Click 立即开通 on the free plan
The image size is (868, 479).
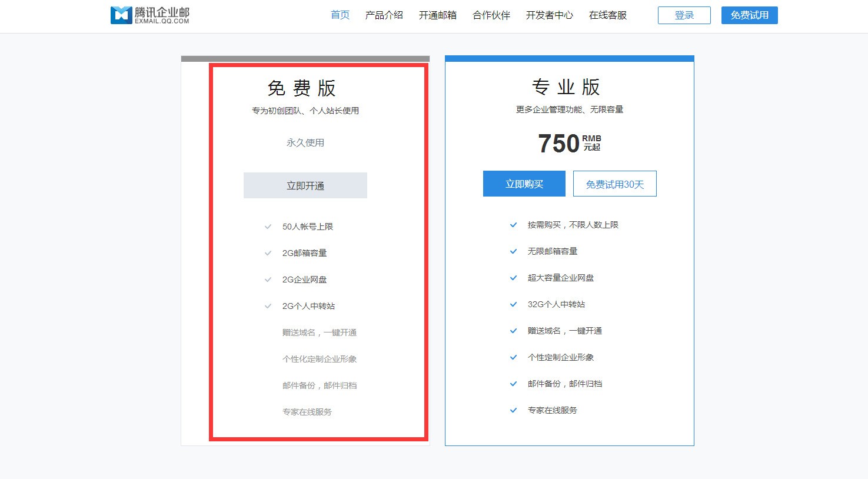coord(305,185)
